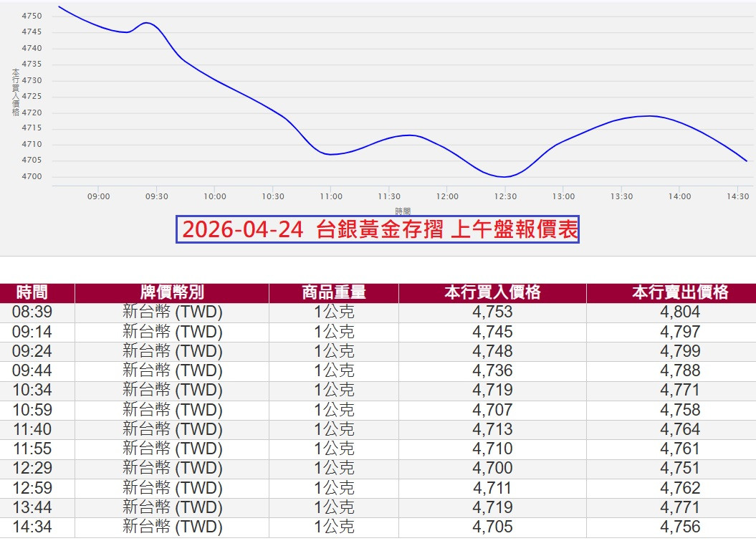Click sell price 4,758
Image resolution: width=756 pixels, height=546 pixels.
680,410
